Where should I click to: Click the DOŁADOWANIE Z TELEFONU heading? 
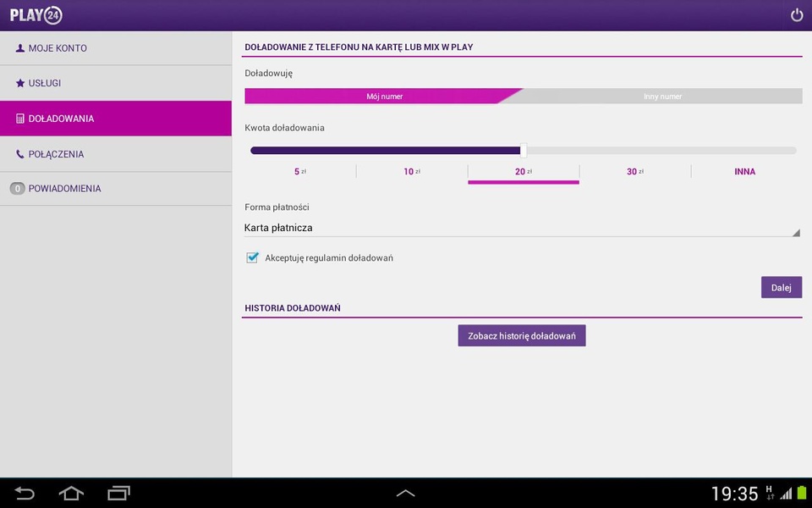[x=359, y=47]
